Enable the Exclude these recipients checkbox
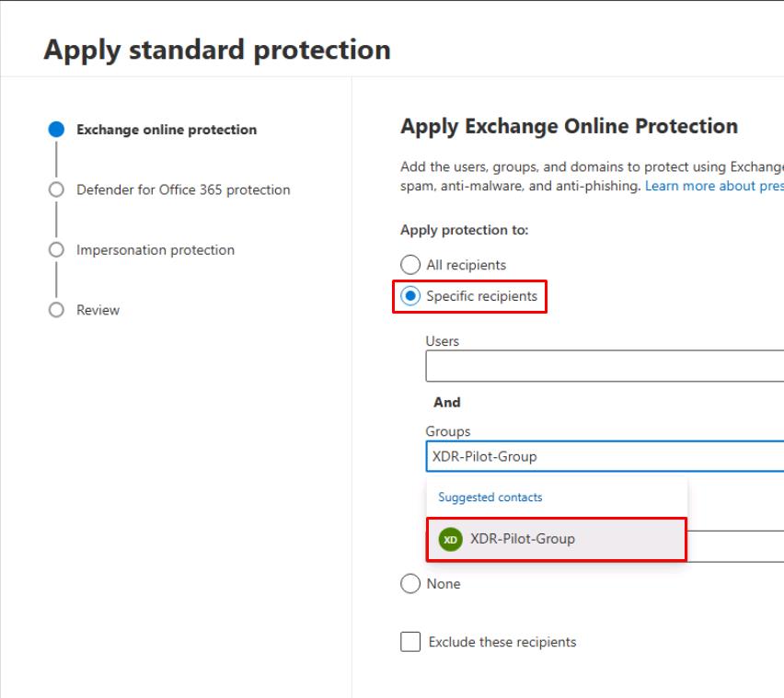 pyautogui.click(x=410, y=642)
